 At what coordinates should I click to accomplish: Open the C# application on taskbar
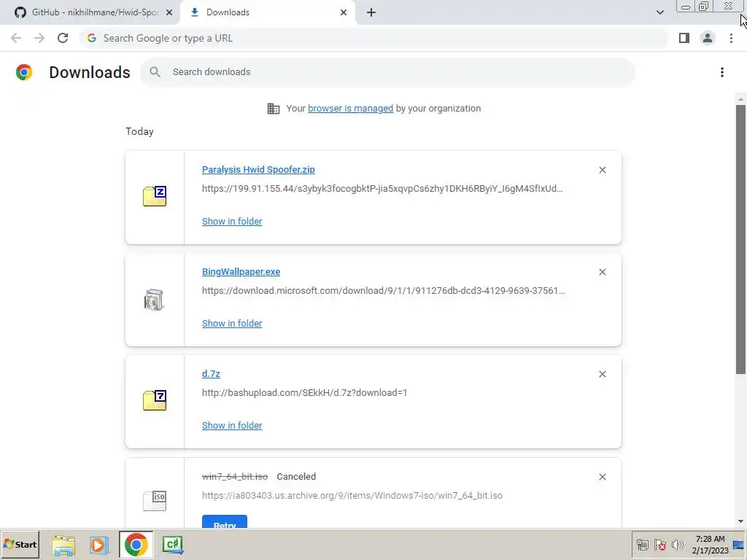point(172,545)
